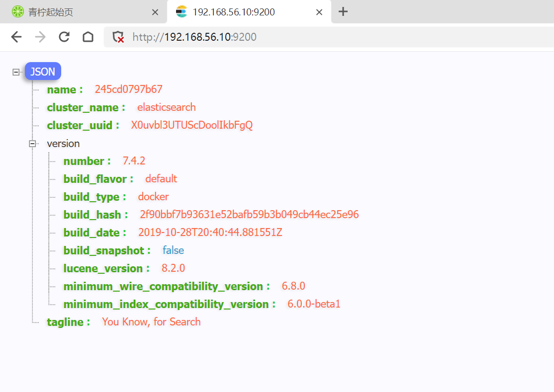Select the text You Know, for Search
The image size is (554, 392).
(151, 322)
